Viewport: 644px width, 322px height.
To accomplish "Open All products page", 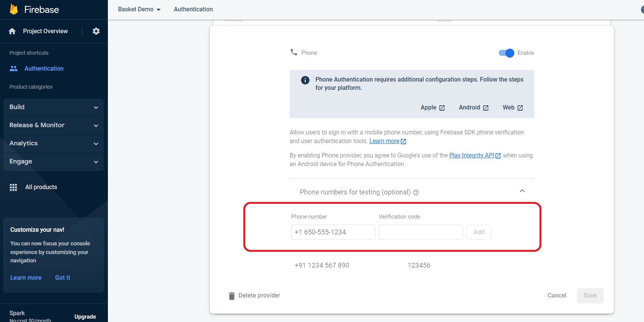I will (41, 187).
